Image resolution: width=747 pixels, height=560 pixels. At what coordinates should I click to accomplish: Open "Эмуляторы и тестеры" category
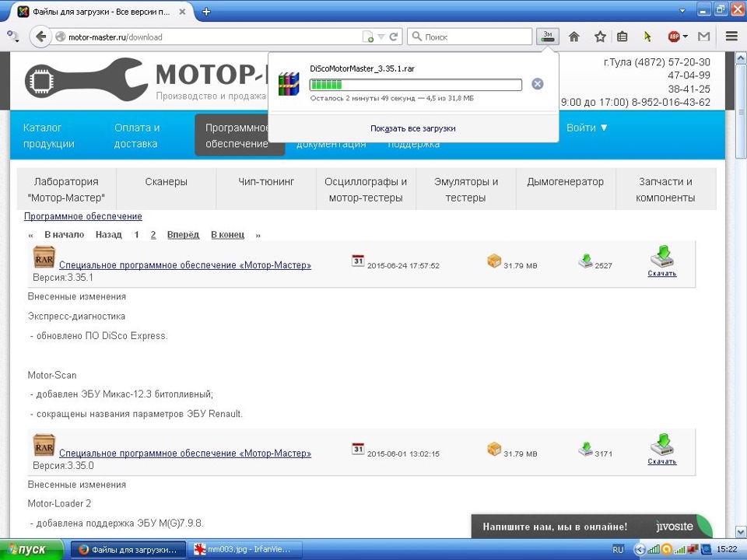coord(465,189)
